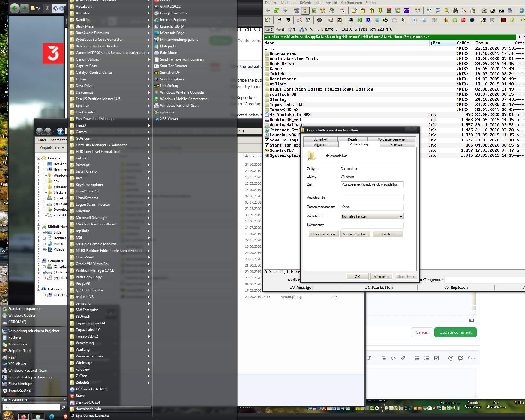Screen dimensions: 525x420
Task: Click Abbrechen button in properties dialog
Action: (x=381, y=277)
